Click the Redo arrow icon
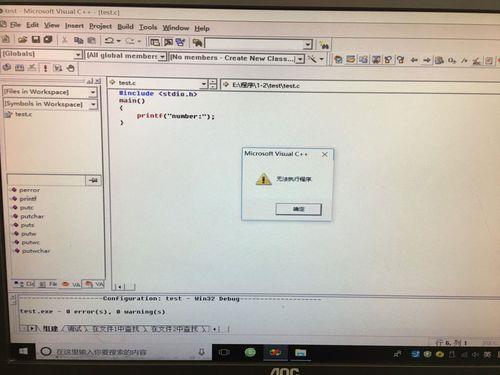This screenshot has width=500, height=375. [x=130, y=41]
